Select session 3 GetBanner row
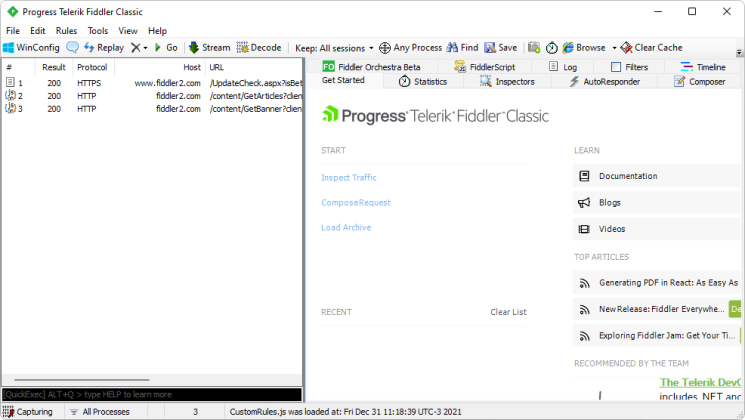Screen dimensions: 745x420 (x=152, y=109)
